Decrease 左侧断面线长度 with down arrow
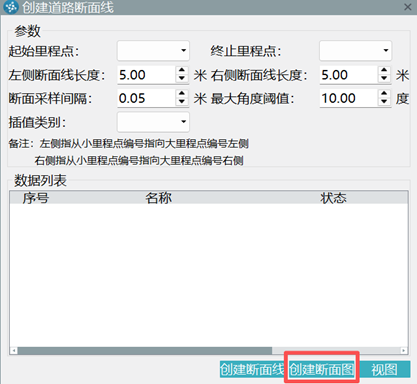The width and height of the screenshot is (417, 384). tap(182, 78)
